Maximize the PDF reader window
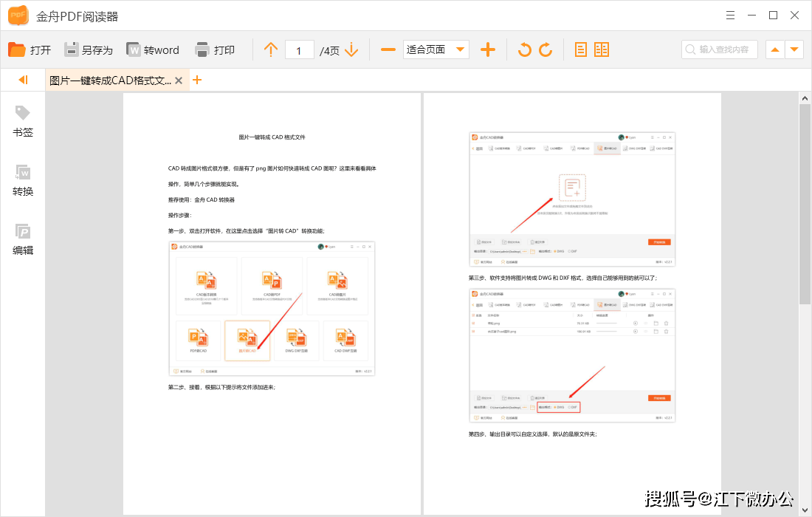This screenshot has width=812, height=517. point(773,16)
